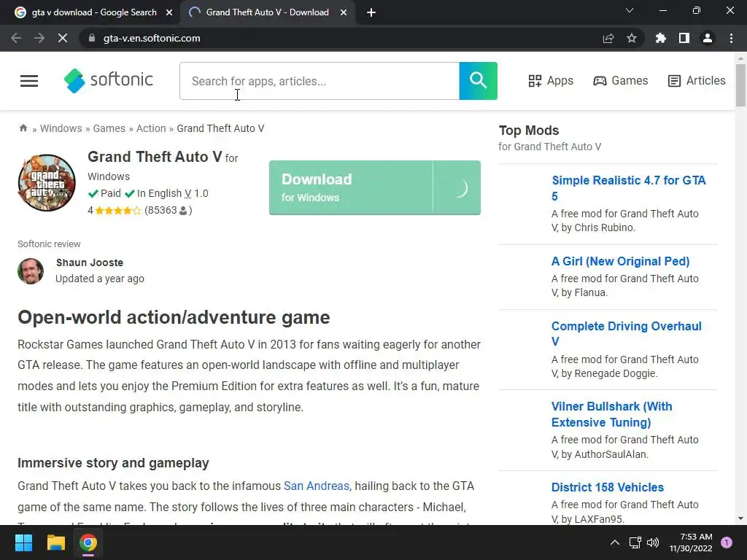
Task: Click the page vertical scrollbar thumb
Action: click(740, 85)
